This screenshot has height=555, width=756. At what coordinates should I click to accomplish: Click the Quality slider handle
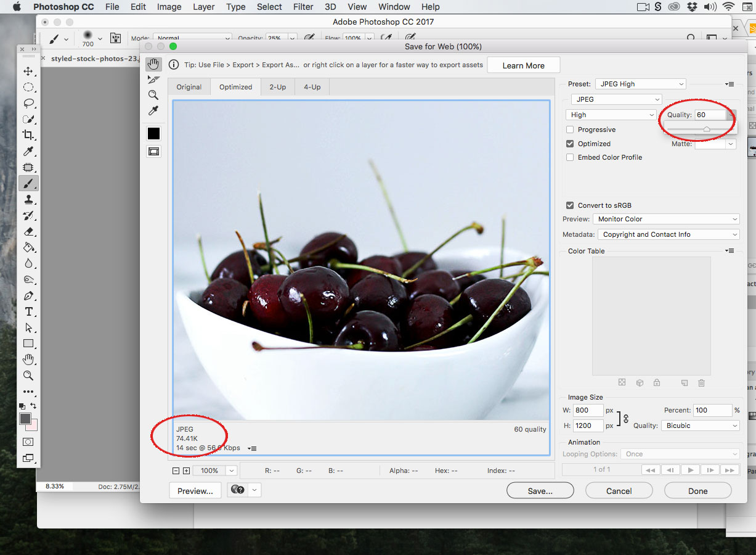click(x=707, y=129)
